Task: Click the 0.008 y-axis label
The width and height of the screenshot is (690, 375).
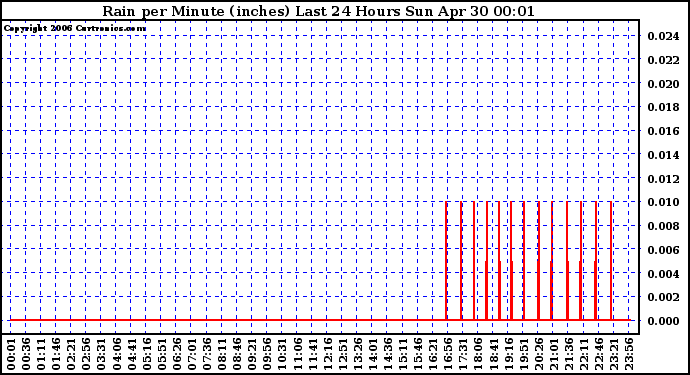Action: pyautogui.click(x=663, y=226)
